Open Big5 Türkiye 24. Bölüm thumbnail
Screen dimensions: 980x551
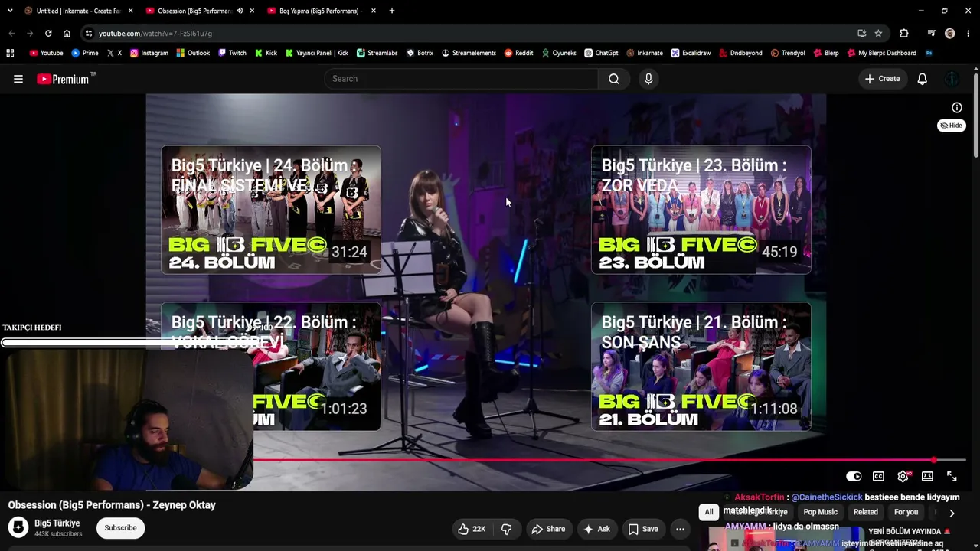[271, 210]
